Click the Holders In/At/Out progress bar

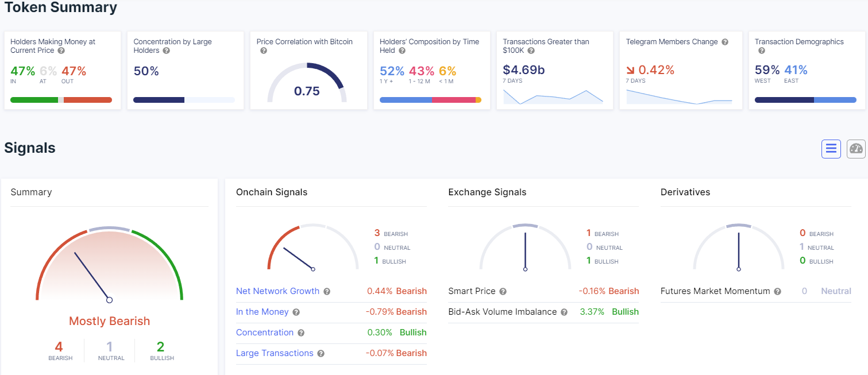coord(61,100)
